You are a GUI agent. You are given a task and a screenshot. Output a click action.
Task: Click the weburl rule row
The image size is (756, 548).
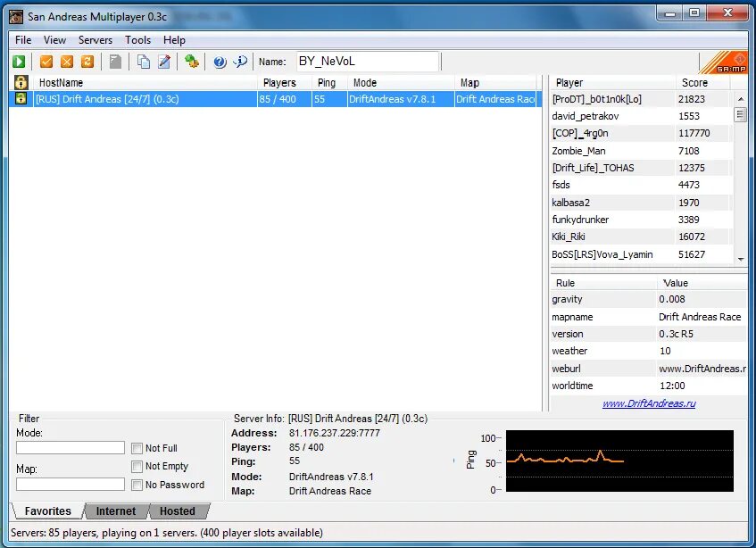click(x=649, y=369)
